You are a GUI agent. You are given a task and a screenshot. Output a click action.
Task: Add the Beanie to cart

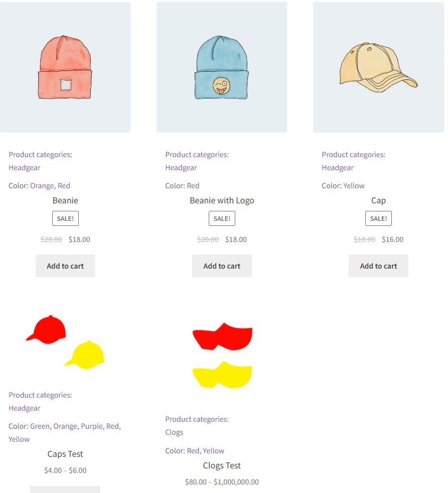coord(65,266)
